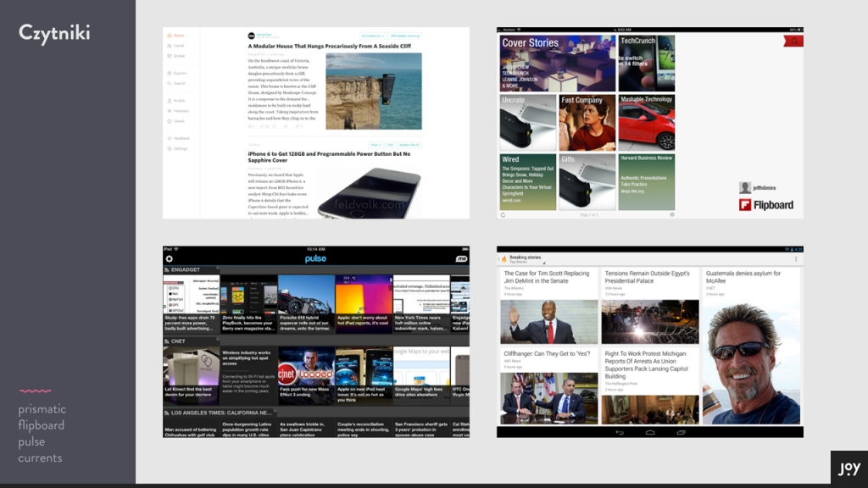Open Pulse settings gear icon

(170, 258)
